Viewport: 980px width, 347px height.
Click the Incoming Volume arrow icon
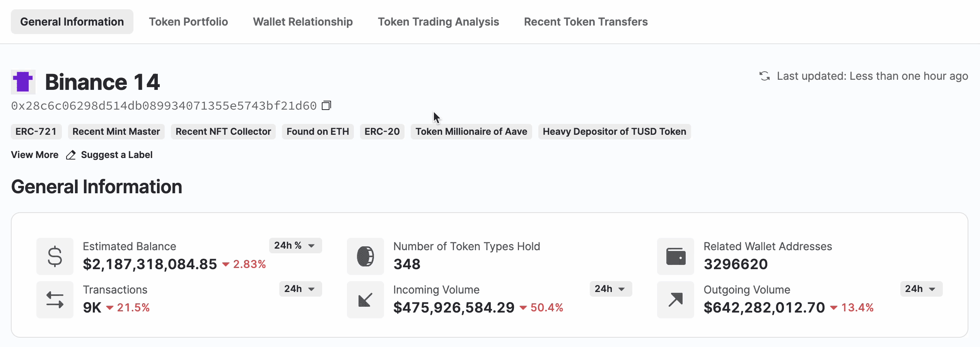(x=365, y=300)
